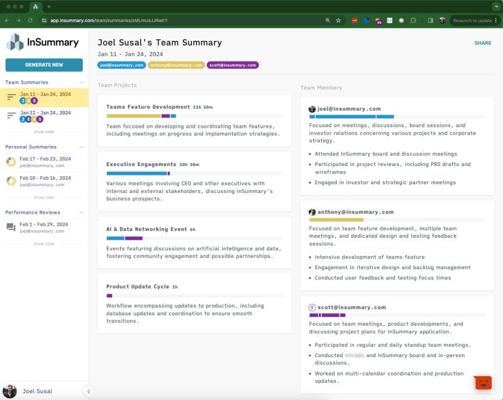This screenshot has width=503, height=400.
Task: Click the Teams Feature Development card title
Action: tap(148, 107)
